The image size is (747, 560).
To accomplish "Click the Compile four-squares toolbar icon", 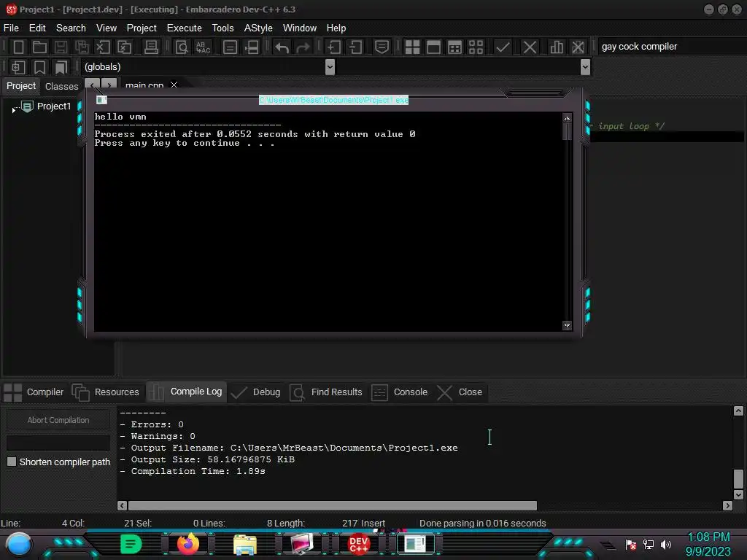I will click(412, 47).
